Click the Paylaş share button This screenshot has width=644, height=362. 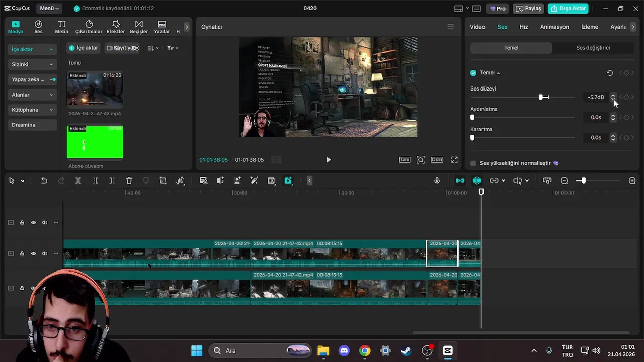528,8
